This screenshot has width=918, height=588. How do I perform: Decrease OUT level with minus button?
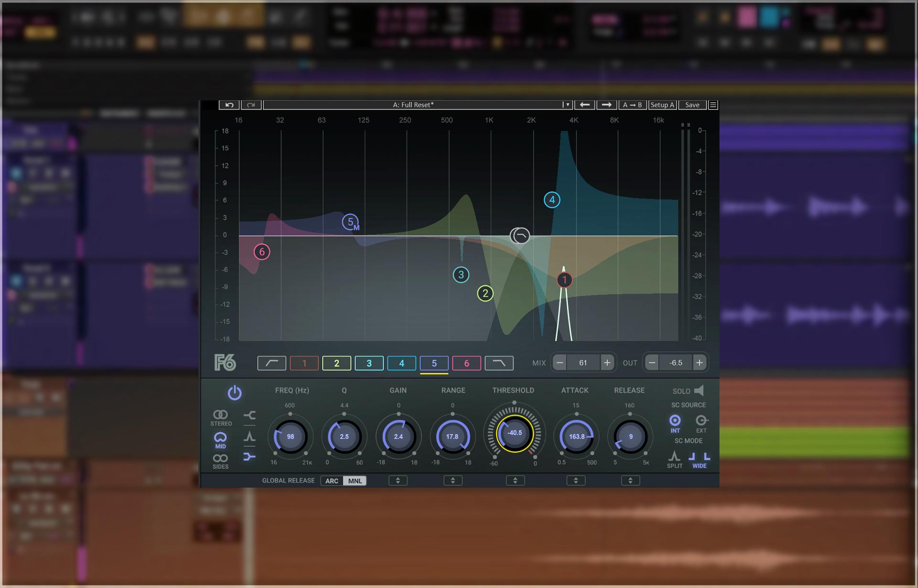point(652,363)
